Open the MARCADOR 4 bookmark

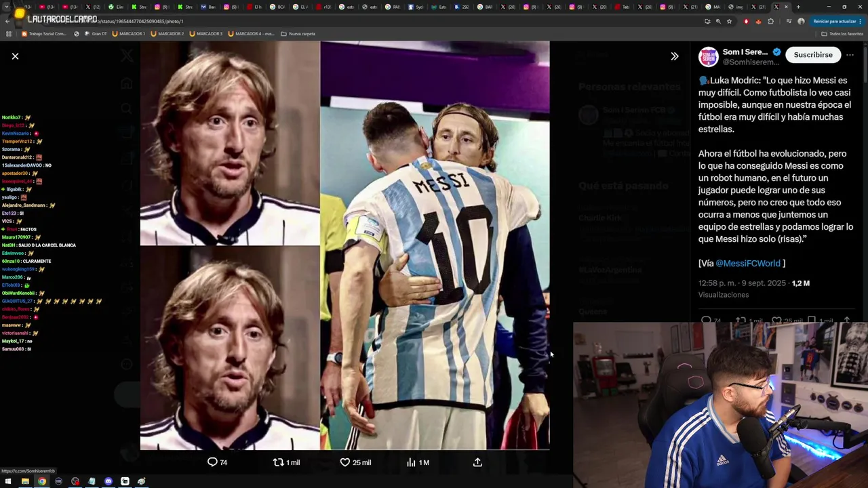pos(252,33)
